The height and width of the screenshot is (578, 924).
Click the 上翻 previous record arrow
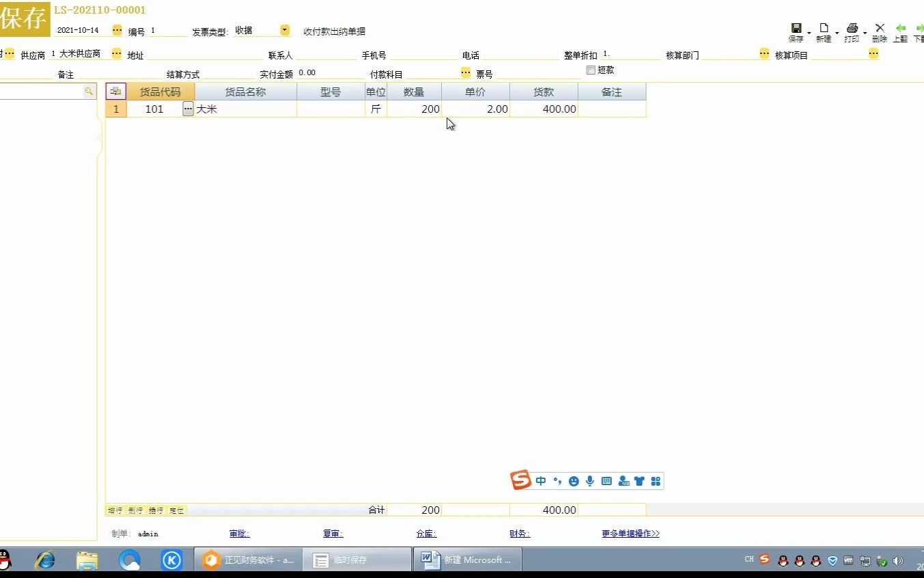point(900,29)
